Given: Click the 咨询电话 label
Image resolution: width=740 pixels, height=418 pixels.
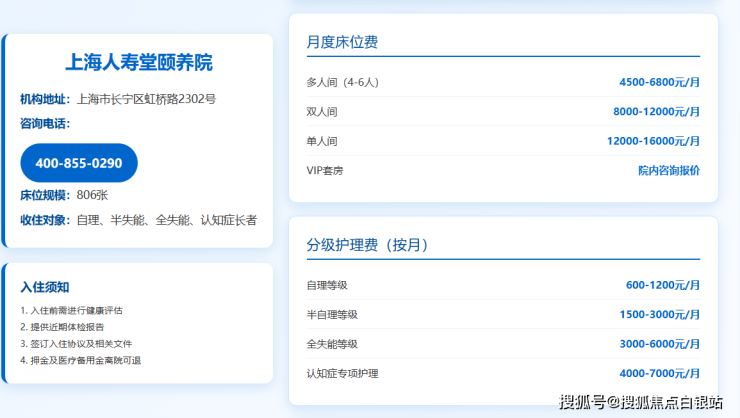Looking at the screenshot, I should coord(45,124).
